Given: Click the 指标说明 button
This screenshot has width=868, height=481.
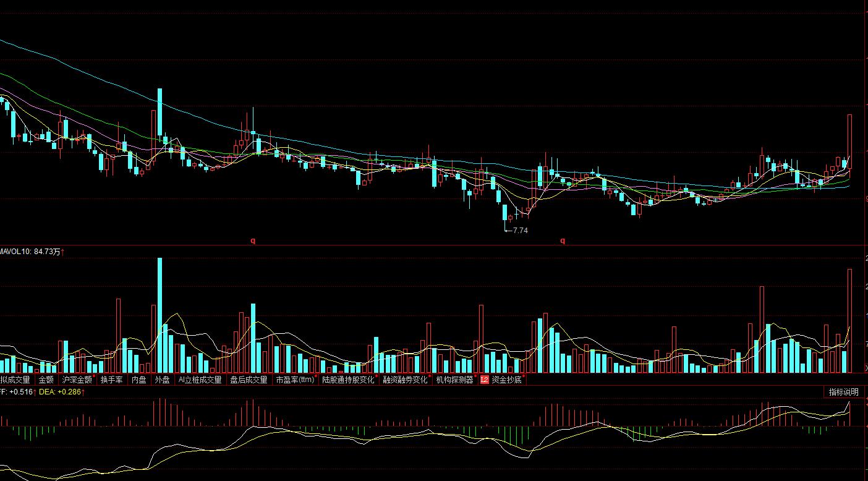Looking at the screenshot, I should coord(844,392).
